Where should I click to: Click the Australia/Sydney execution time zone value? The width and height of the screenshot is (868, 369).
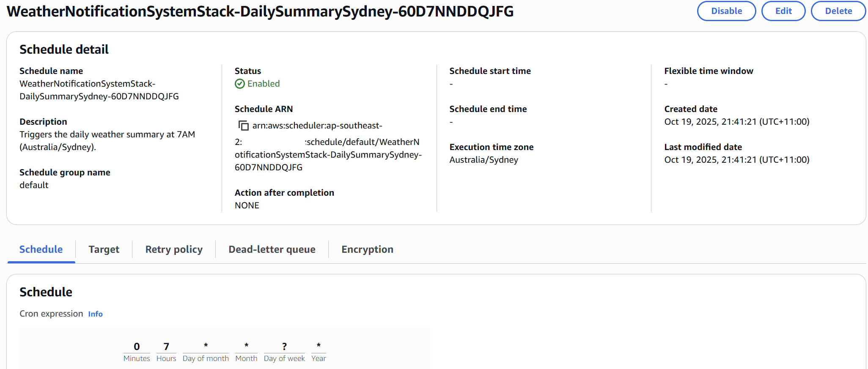(x=483, y=160)
